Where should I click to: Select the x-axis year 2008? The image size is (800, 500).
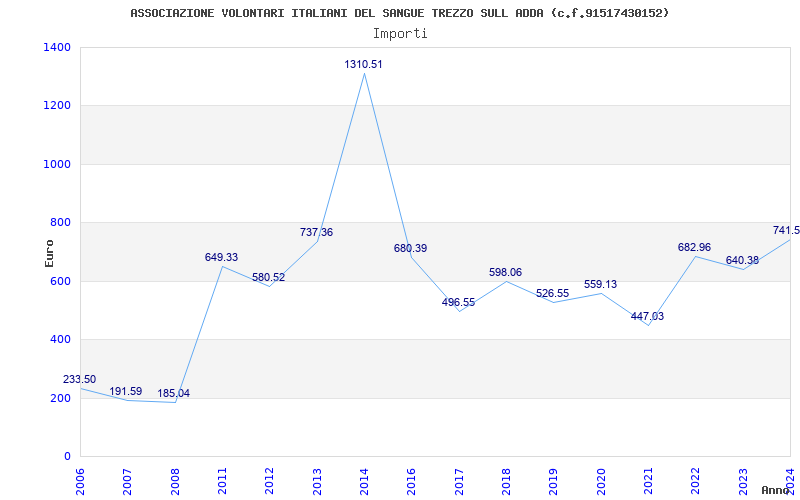point(175,481)
